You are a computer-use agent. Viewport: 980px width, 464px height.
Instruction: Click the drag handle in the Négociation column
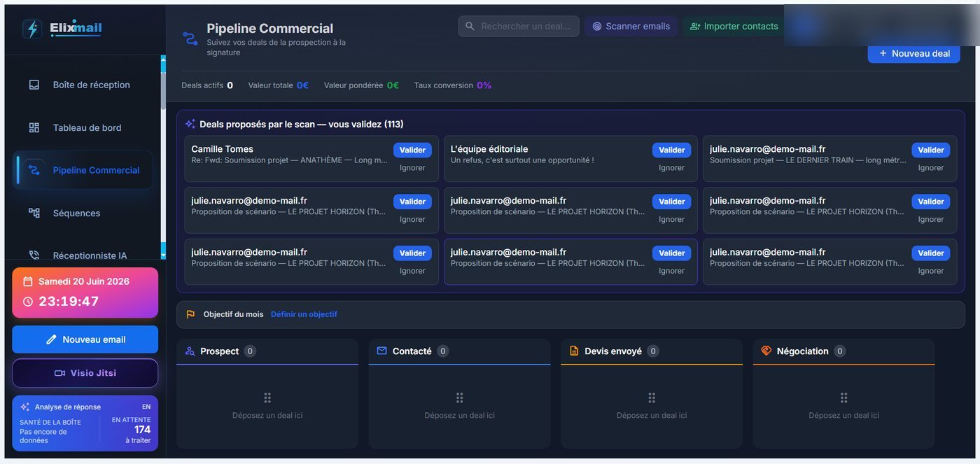[843, 398]
